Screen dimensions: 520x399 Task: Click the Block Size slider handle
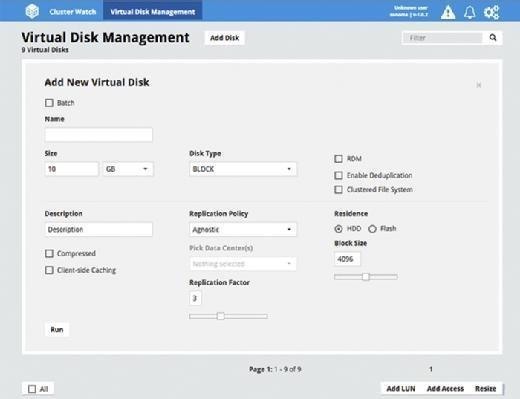click(x=366, y=277)
